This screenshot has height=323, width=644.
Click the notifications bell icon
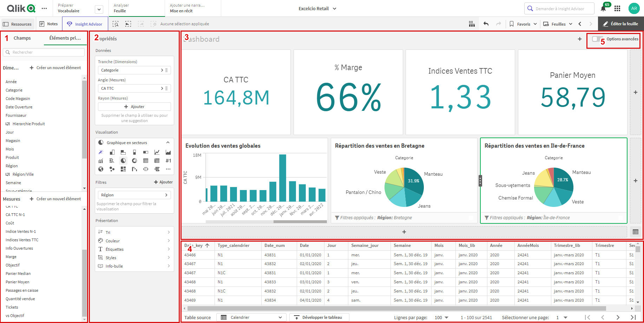pyautogui.click(x=604, y=8)
